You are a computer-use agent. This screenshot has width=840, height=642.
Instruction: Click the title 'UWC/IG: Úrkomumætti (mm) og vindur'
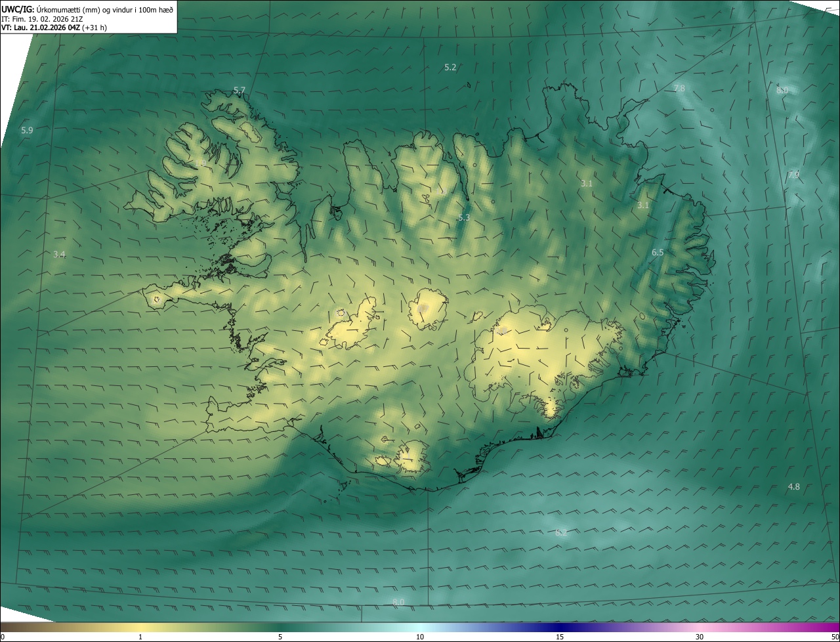87,9
